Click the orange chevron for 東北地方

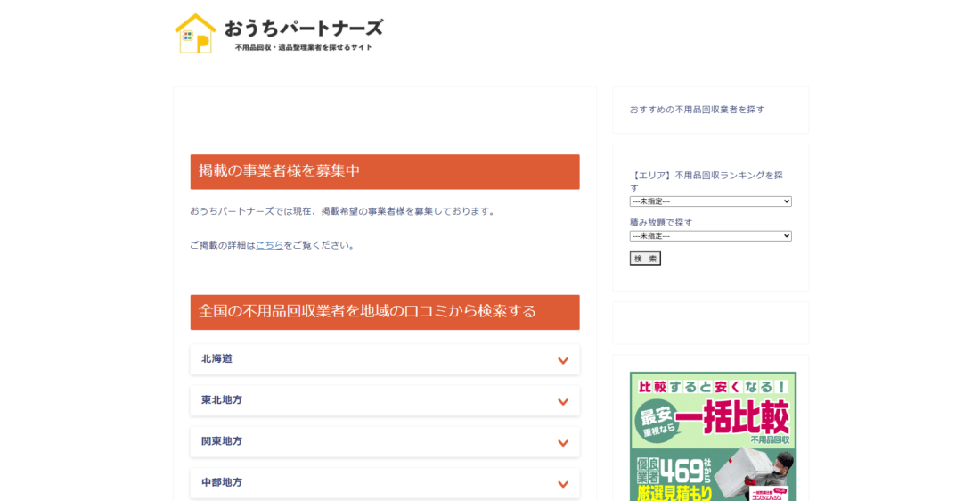pyautogui.click(x=562, y=401)
